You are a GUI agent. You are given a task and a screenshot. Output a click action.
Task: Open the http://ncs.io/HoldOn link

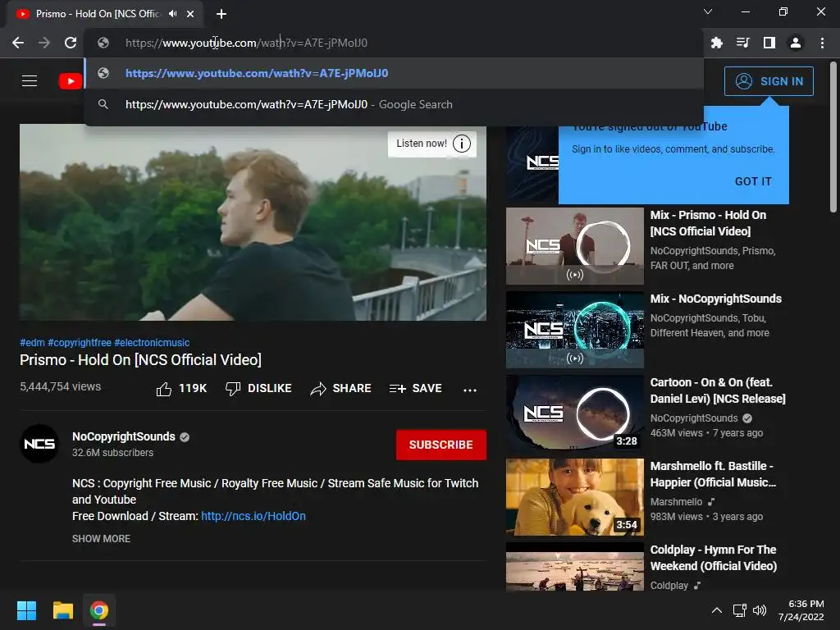pyautogui.click(x=253, y=517)
